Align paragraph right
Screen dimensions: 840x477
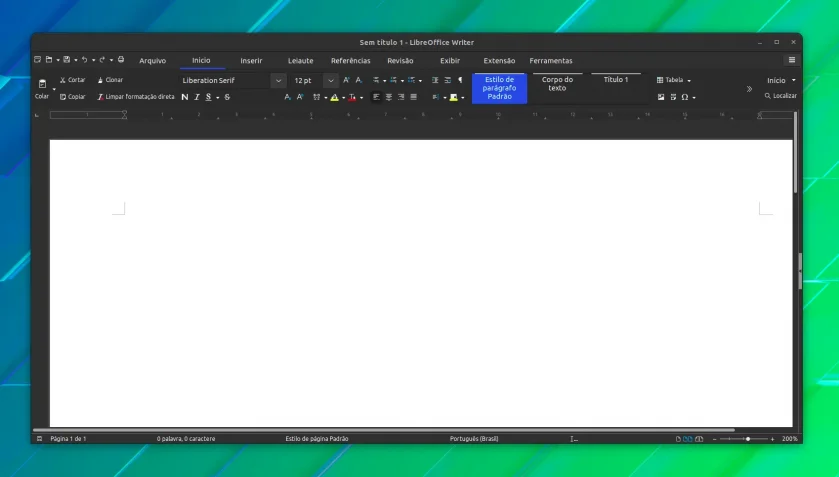[x=401, y=97]
